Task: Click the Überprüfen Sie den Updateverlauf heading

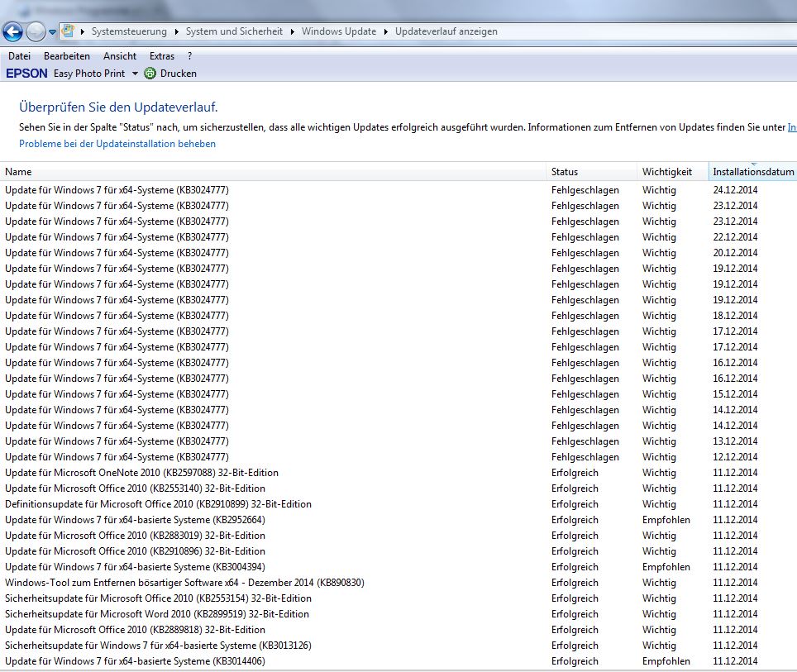Action: pyautogui.click(x=118, y=107)
